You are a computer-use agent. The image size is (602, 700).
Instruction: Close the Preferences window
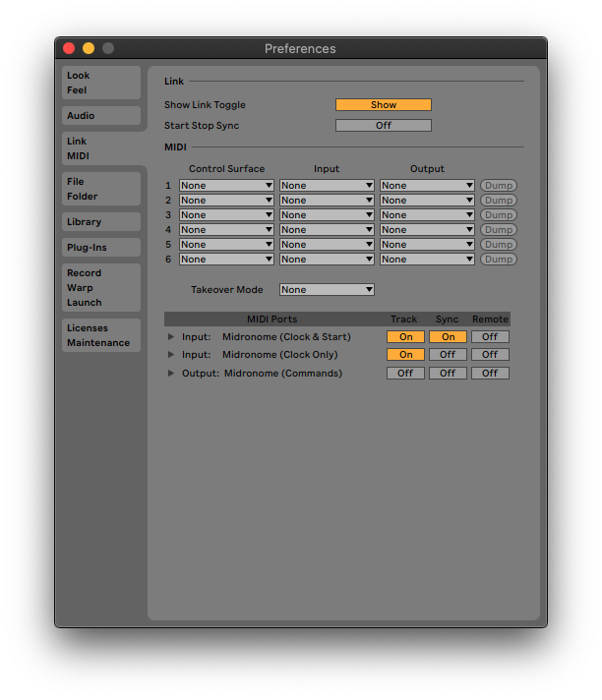coord(69,48)
